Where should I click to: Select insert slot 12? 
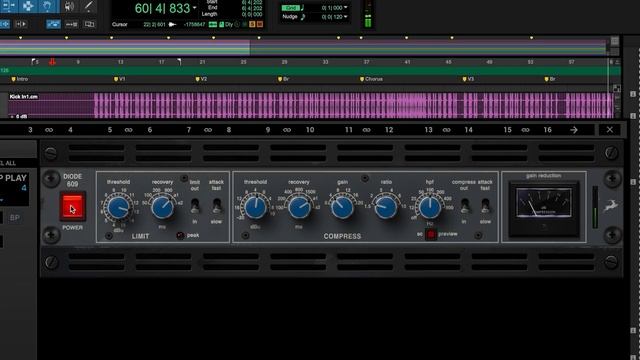click(389, 130)
